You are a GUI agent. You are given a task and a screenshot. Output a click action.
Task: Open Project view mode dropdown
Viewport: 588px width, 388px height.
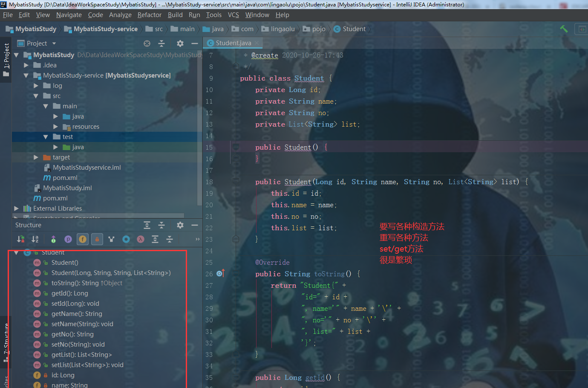(54, 43)
